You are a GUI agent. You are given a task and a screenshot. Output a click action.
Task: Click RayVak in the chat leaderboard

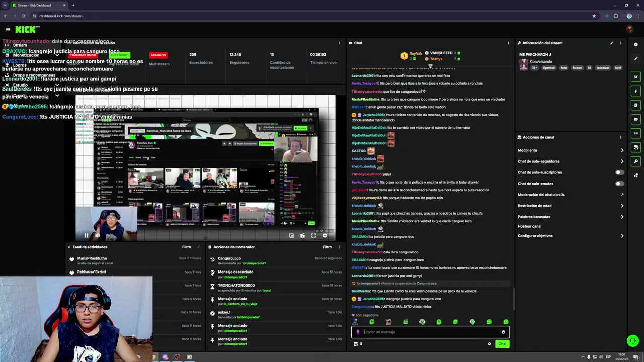416,53
